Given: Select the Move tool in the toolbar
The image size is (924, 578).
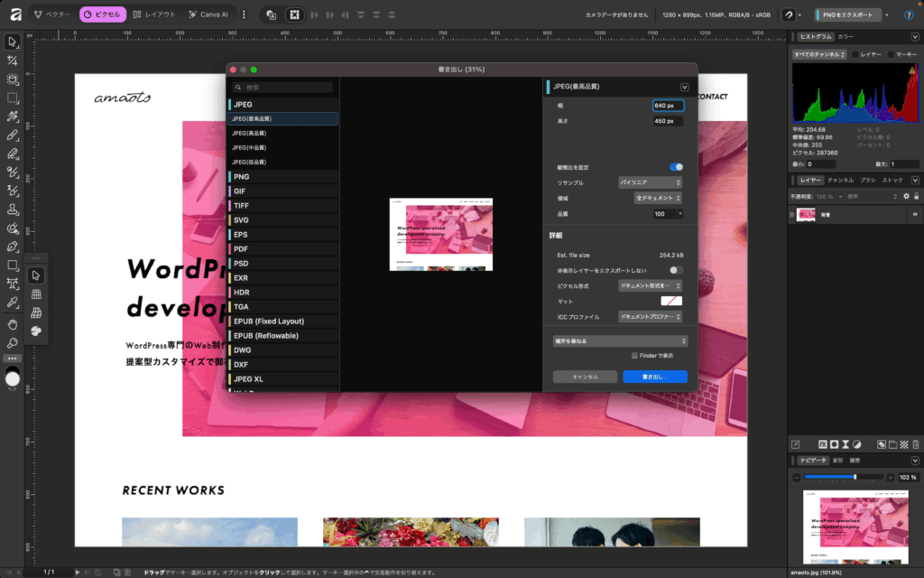Looking at the screenshot, I should point(13,42).
